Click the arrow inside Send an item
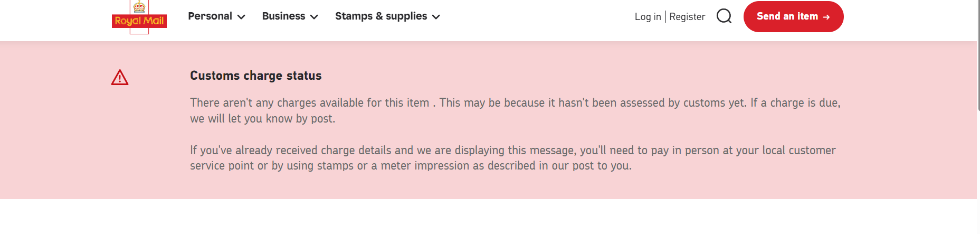 tap(826, 17)
